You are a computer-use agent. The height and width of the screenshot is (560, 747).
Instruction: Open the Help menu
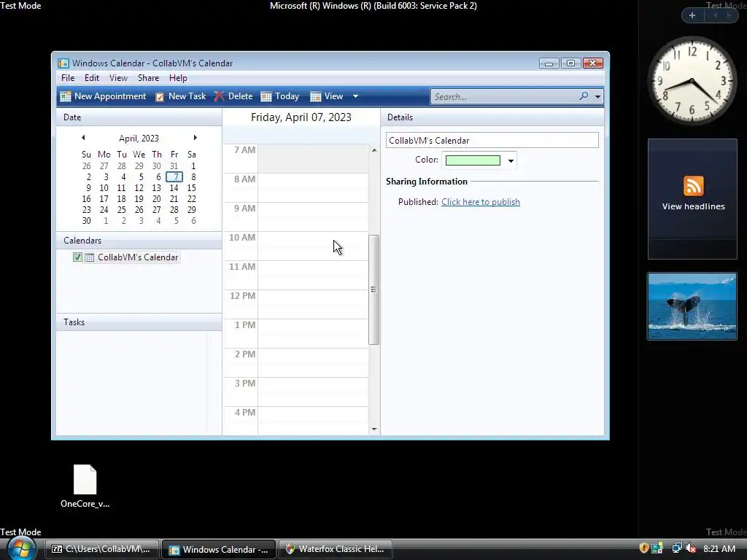tap(178, 77)
